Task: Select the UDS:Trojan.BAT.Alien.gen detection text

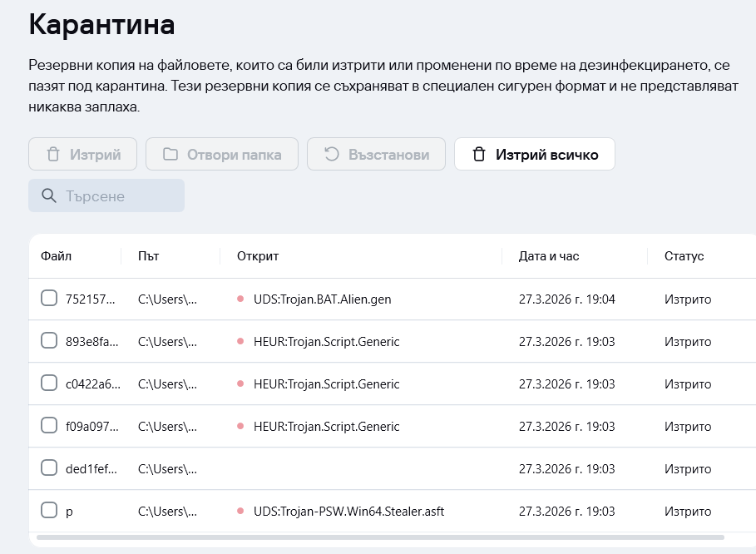Action: (322, 299)
